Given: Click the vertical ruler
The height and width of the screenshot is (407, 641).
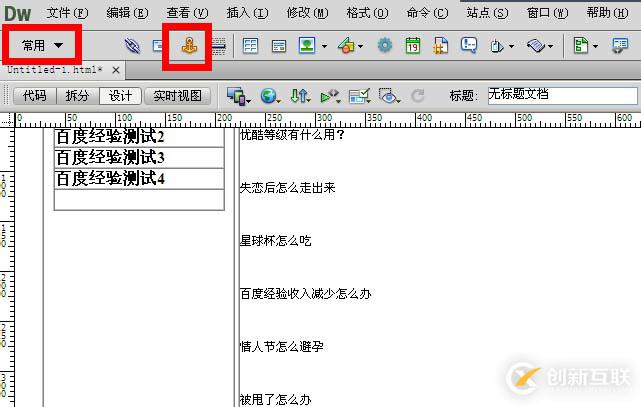Looking at the screenshot, I should click(x=7, y=267).
